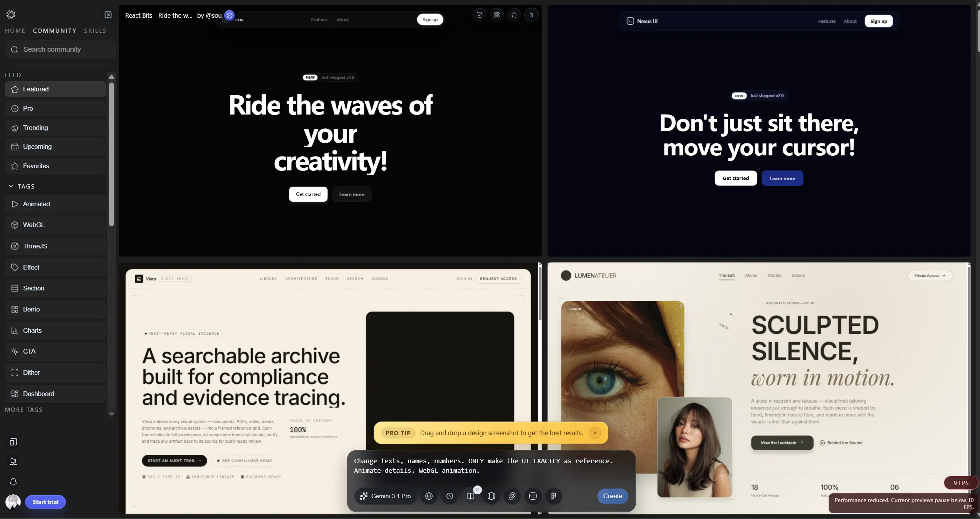Open notifications bell

[13, 482]
